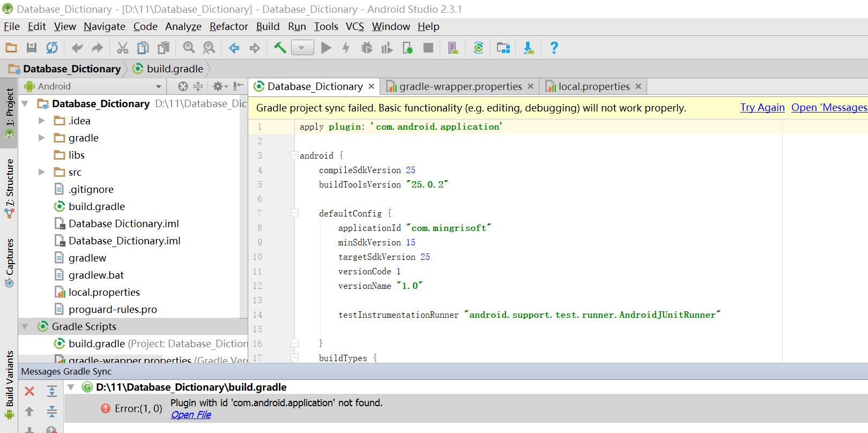Click Collapse All icon in Messages panel
The height and width of the screenshot is (433, 868).
51,412
